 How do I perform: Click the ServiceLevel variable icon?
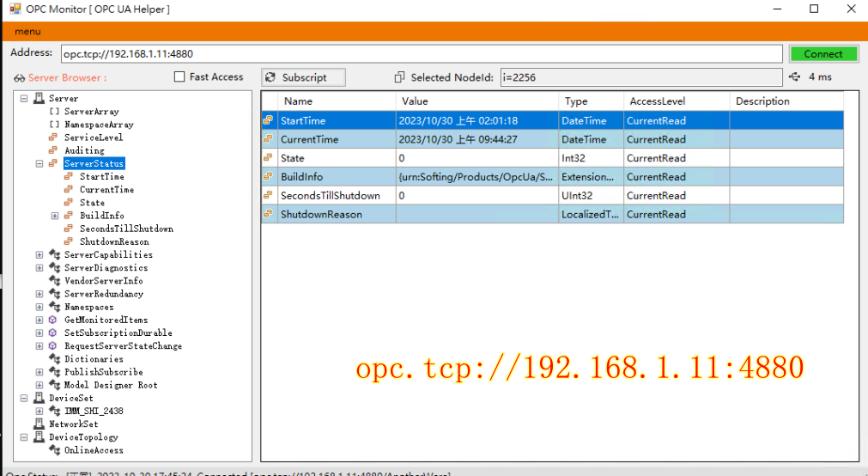53,137
